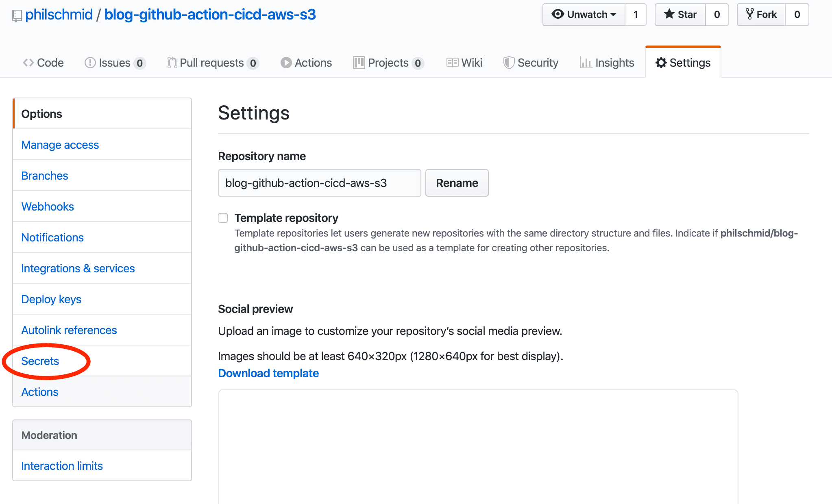The image size is (832, 504).
Task: Enable the Template repository checkbox
Action: [223, 218]
